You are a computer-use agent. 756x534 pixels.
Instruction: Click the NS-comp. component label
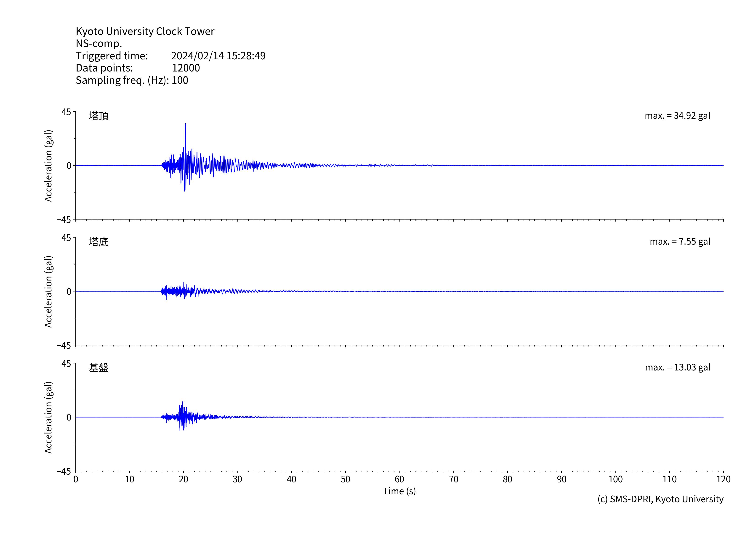pyautogui.click(x=99, y=43)
